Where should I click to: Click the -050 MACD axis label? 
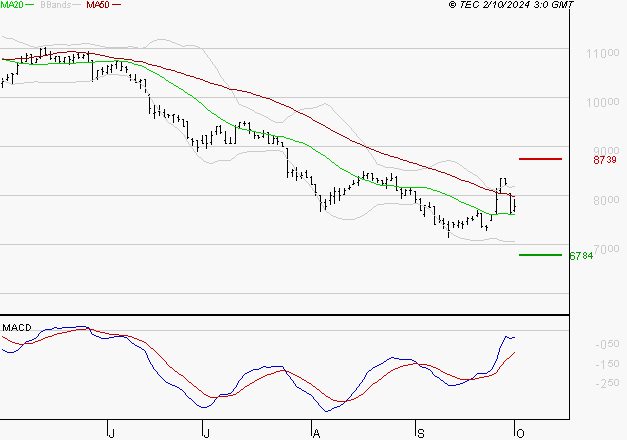click(607, 344)
